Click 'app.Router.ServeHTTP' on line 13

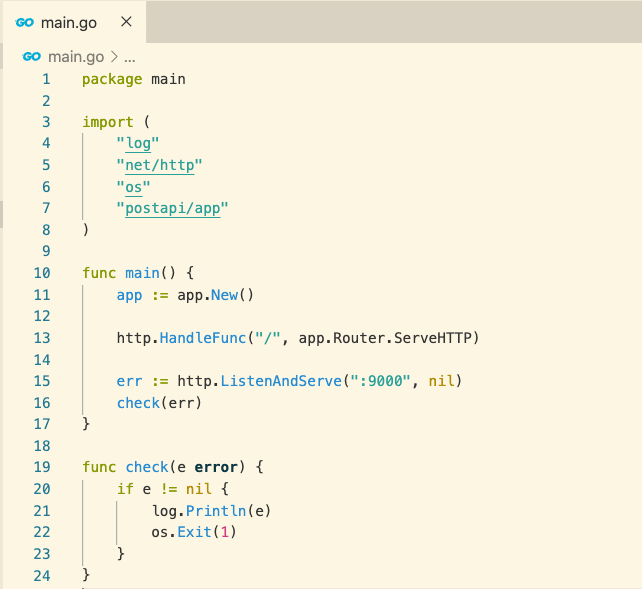[x=385, y=338]
